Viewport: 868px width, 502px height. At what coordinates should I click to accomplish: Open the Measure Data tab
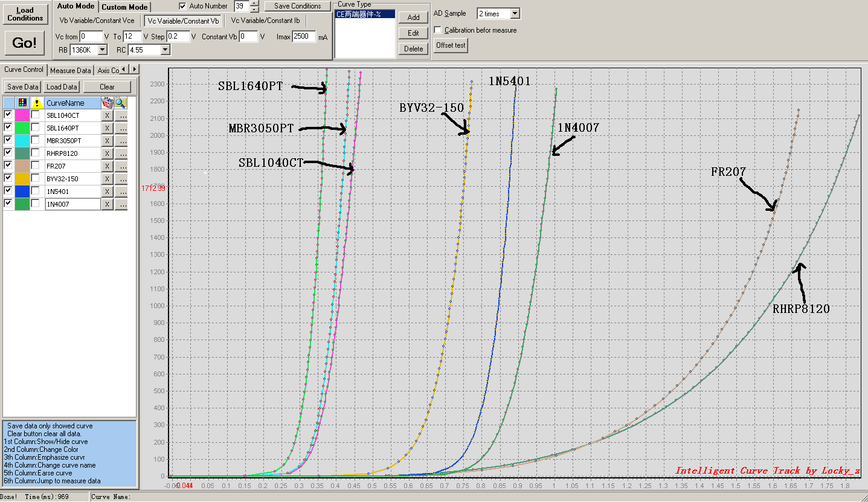coord(71,70)
